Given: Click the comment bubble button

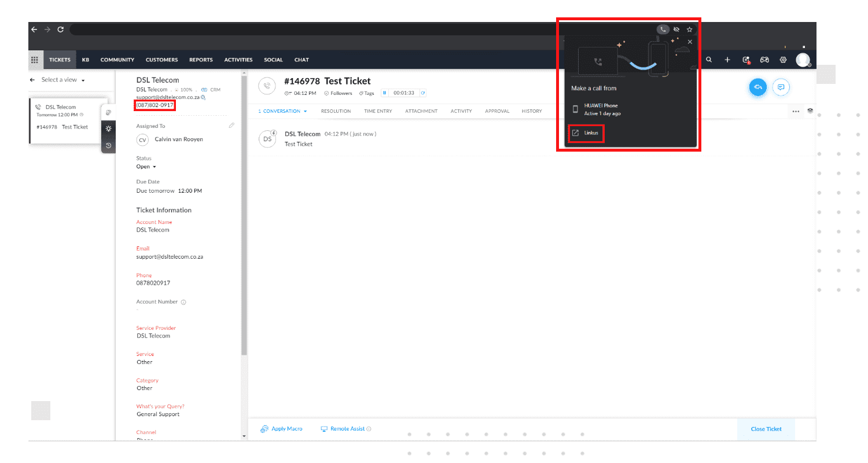Looking at the screenshot, I should (781, 87).
